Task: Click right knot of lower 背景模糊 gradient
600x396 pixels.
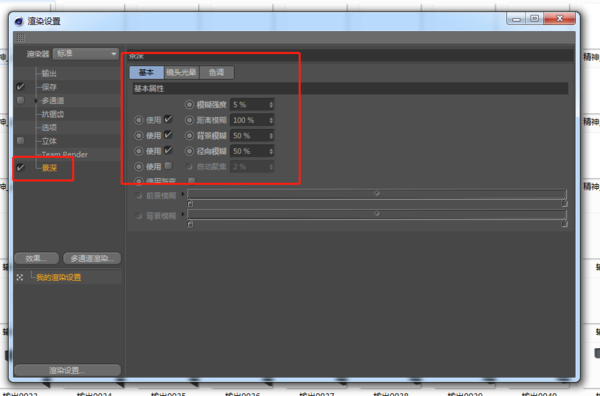Action: pyautogui.click(x=564, y=223)
